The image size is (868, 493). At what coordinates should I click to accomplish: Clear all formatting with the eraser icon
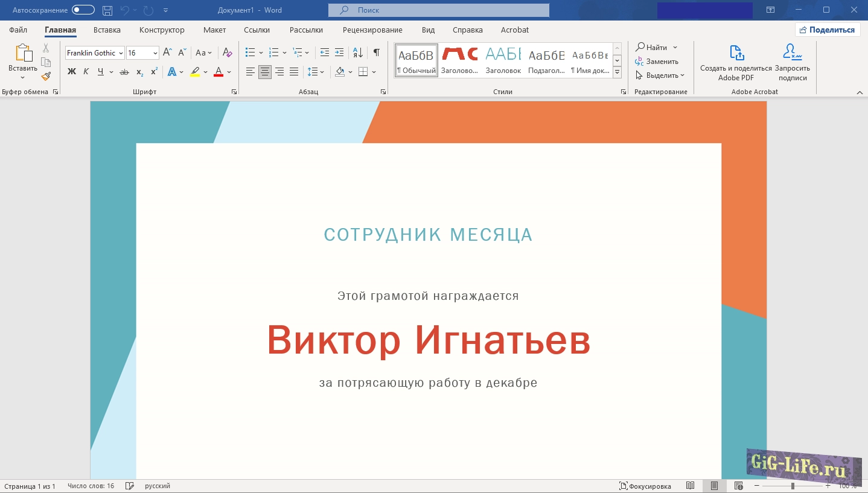(x=227, y=52)
